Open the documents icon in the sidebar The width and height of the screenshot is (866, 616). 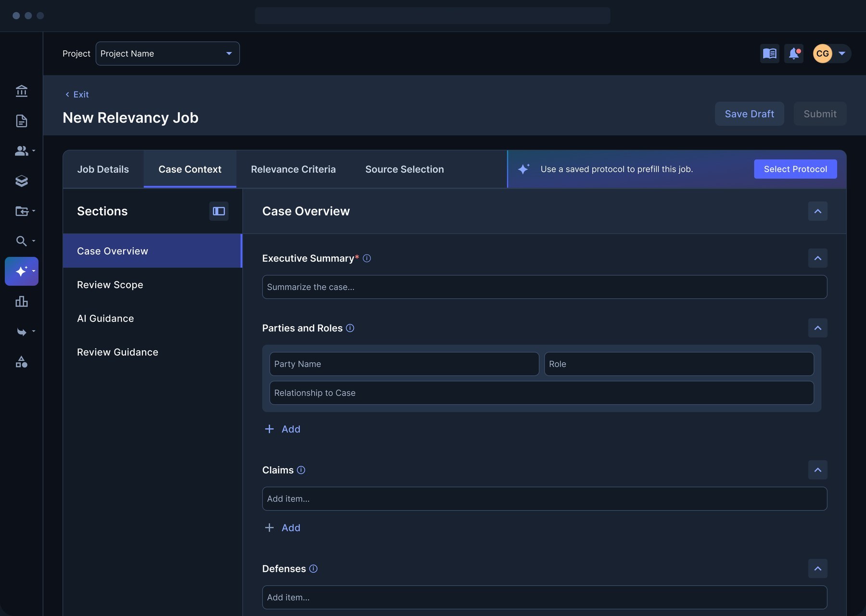click(21, 121)
